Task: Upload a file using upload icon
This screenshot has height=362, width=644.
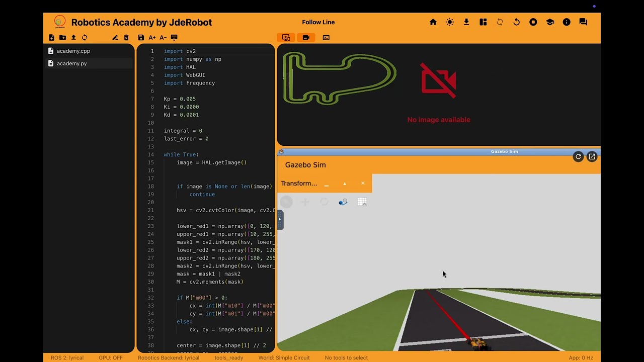Action: tap(73, 38)
